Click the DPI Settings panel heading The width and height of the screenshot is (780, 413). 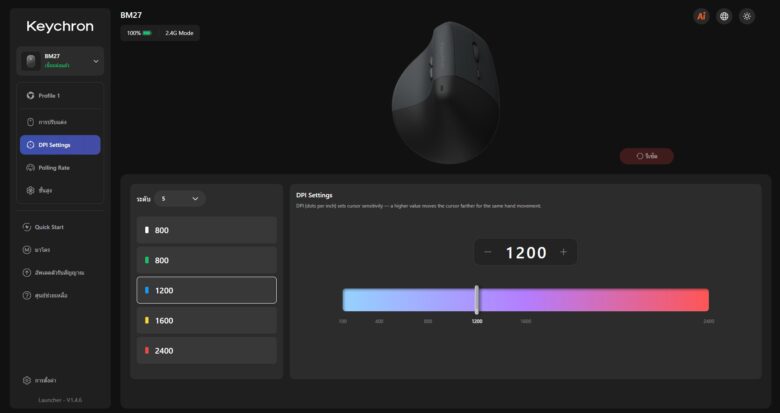(314, 195)
